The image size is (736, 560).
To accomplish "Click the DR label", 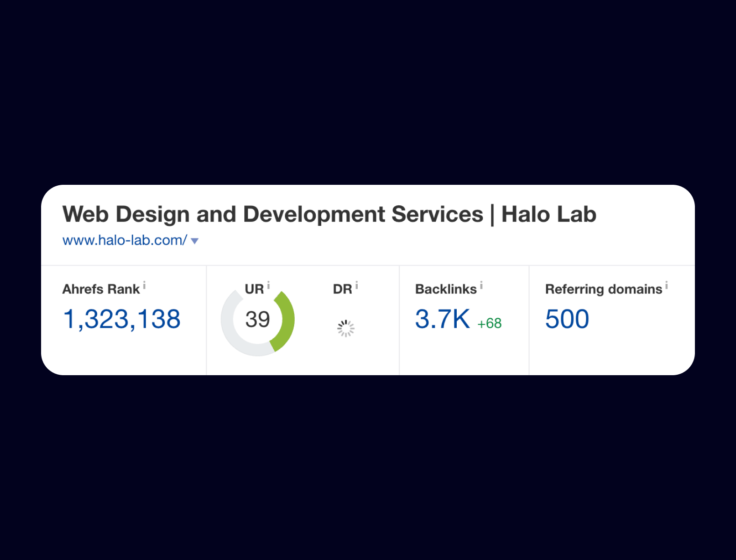I will 342,289.
